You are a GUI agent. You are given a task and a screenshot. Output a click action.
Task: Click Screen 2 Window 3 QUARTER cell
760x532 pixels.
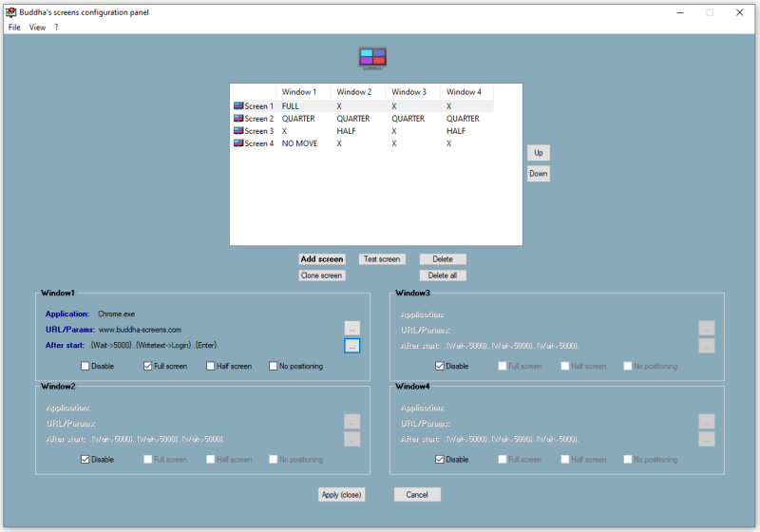(408, 119)
